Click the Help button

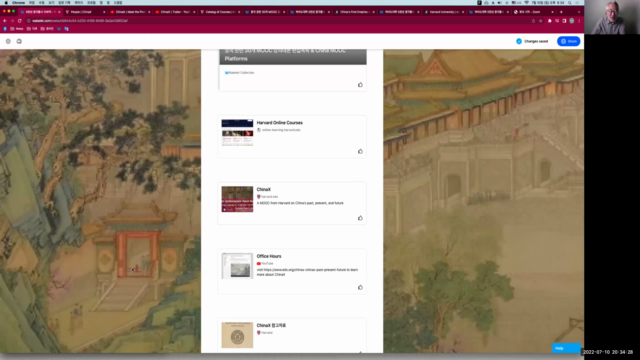point(566,348)
